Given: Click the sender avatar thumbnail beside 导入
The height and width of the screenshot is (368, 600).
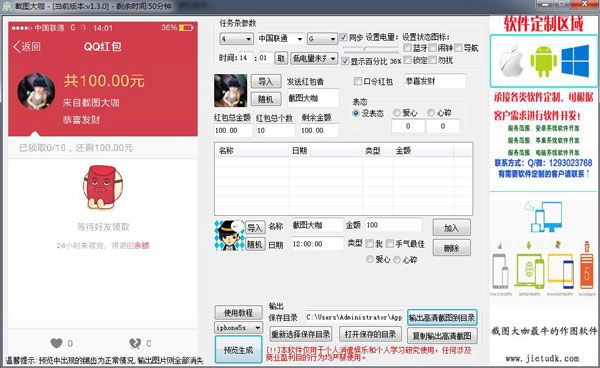Looking at the screenshot, I should tap(230, 91).
